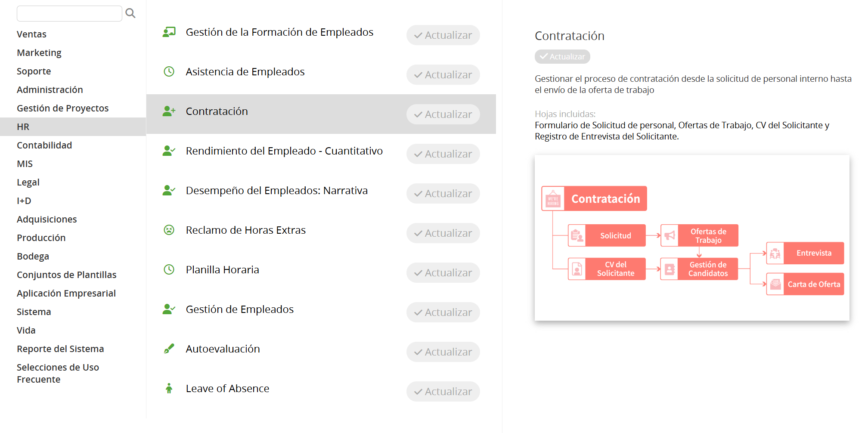Image resolution: width=868 pixels, height=433 pixels.
Task: Type in the template search field
Action: 69,13
